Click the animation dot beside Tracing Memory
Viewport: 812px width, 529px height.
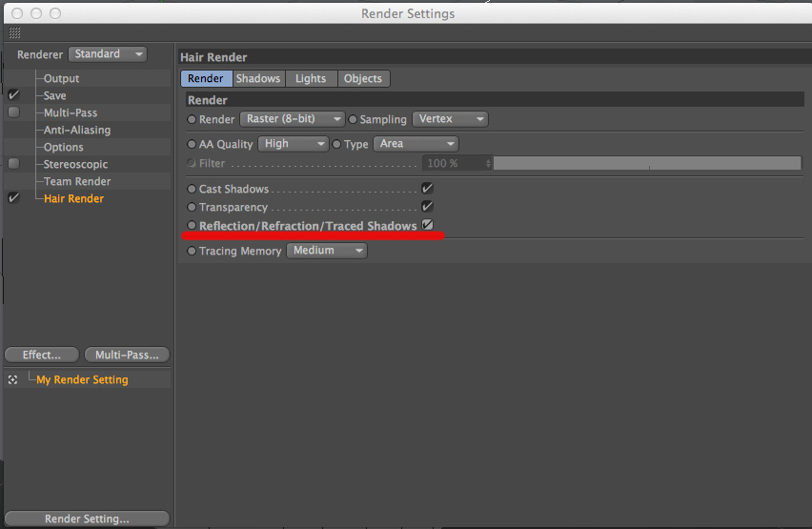[192, 251]
